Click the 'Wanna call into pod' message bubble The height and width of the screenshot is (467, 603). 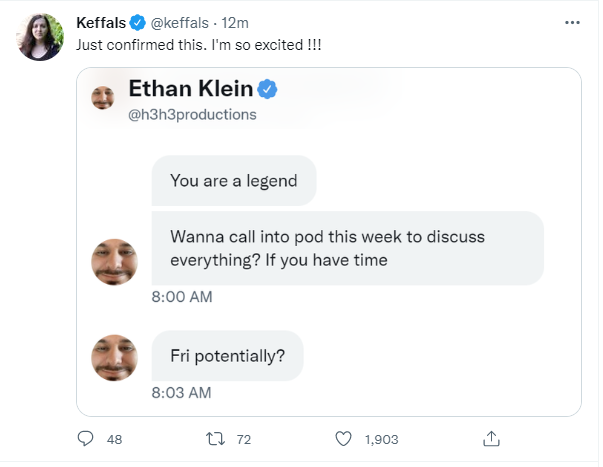348,248
